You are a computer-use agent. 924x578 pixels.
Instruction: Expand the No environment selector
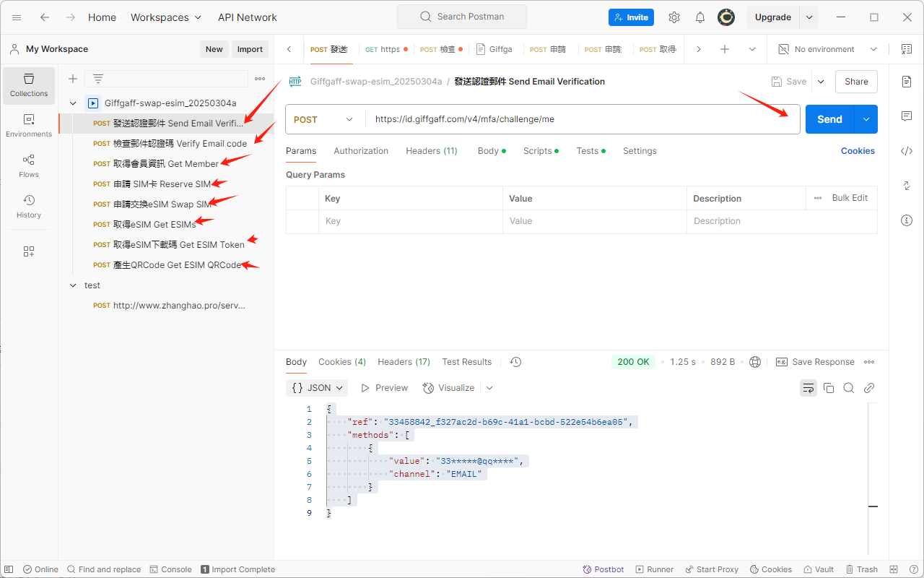pos(827,49)
